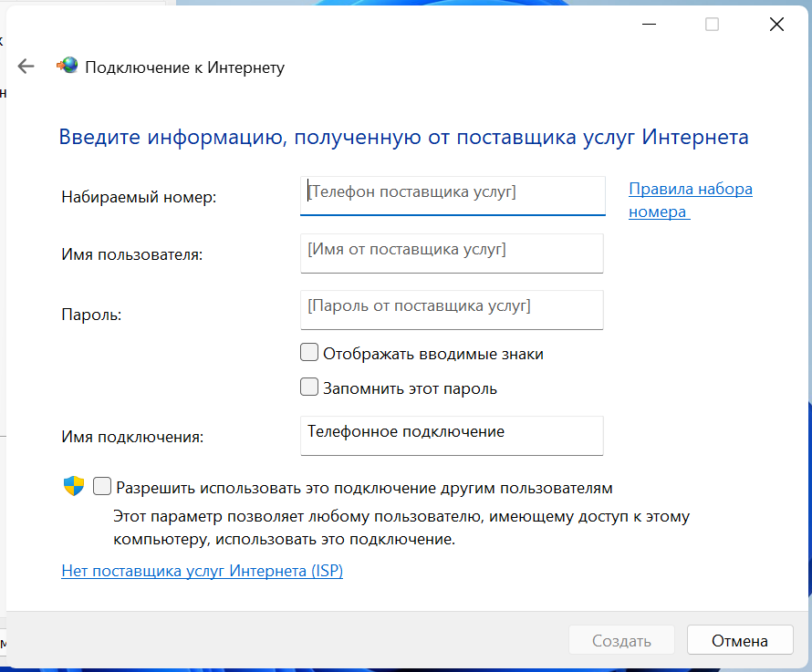
Task: Click the maximize window button
Action: [712, 25]
